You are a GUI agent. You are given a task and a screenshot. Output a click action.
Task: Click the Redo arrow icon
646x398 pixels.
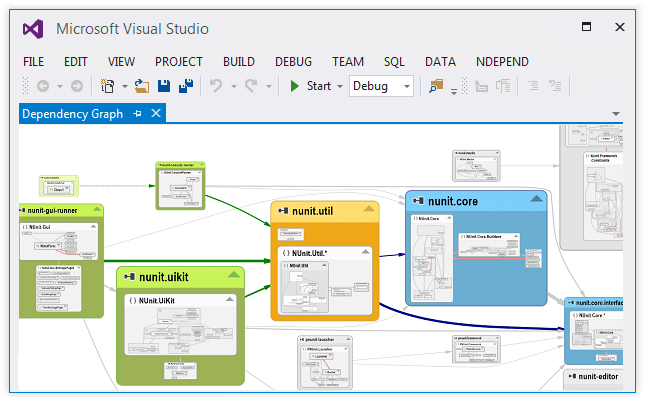[251, 86]
